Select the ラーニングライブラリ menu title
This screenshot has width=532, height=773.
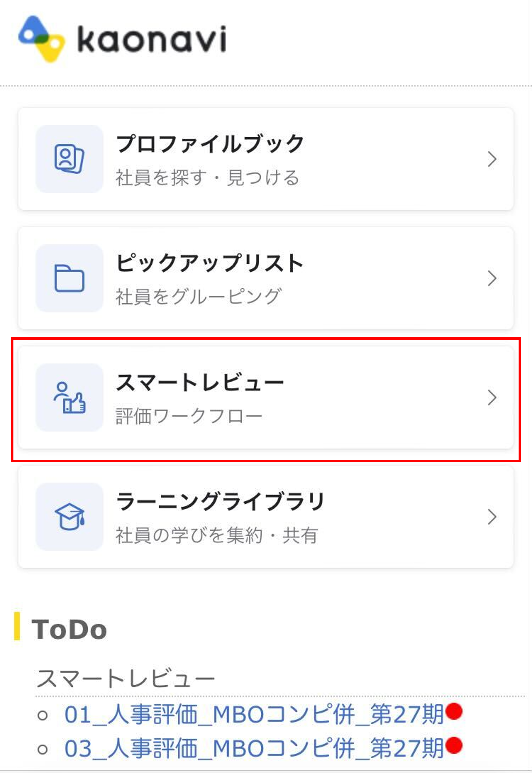(220, 501)
